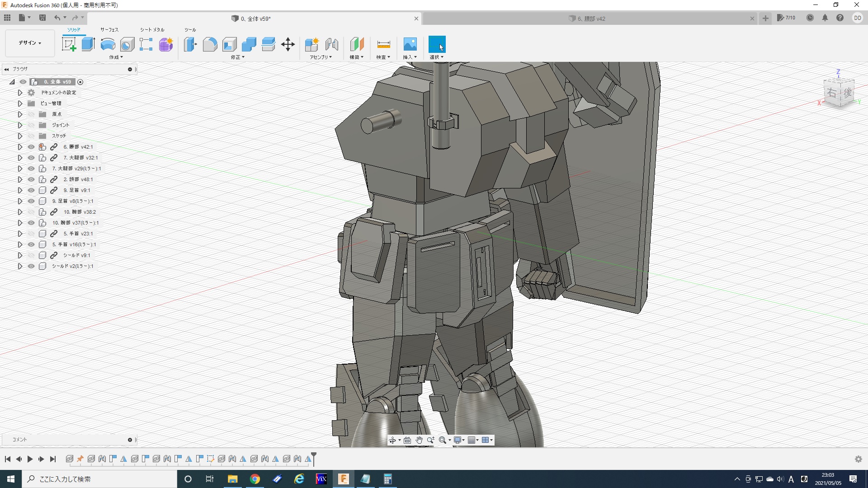Screen dimensions: 868x488
Task: Select the Revolve tool icon
Action: tap(108, 44)
